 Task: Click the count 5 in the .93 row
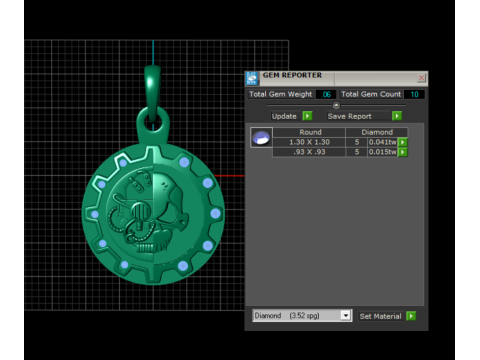tap(357, 152)
